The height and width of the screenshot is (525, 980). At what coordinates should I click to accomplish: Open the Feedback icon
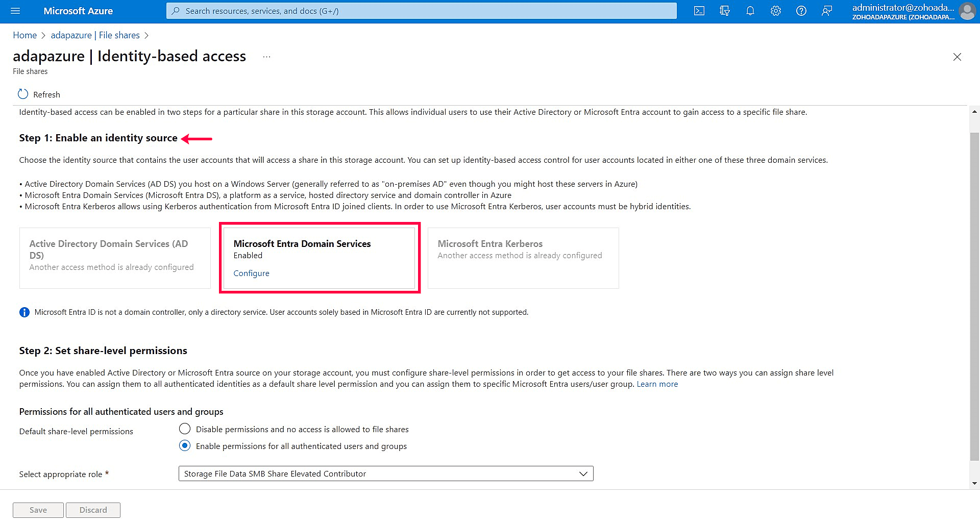pyautogui.click(x=827, y=11)
